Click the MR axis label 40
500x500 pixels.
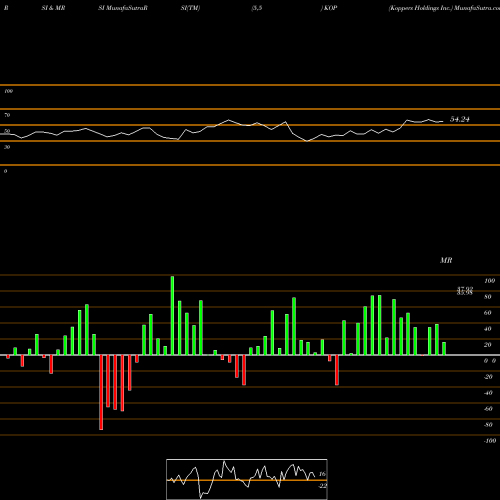(488, 329)
